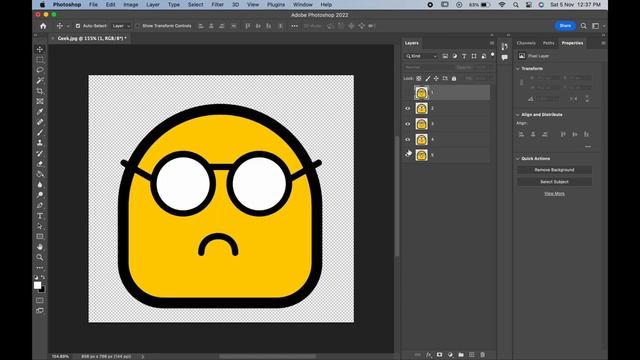
Task: Select the Blur tool
Action: tap(40, 184)
